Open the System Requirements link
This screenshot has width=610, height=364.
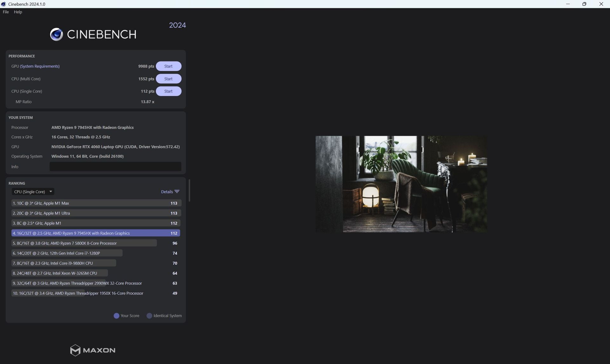[40, 66]
